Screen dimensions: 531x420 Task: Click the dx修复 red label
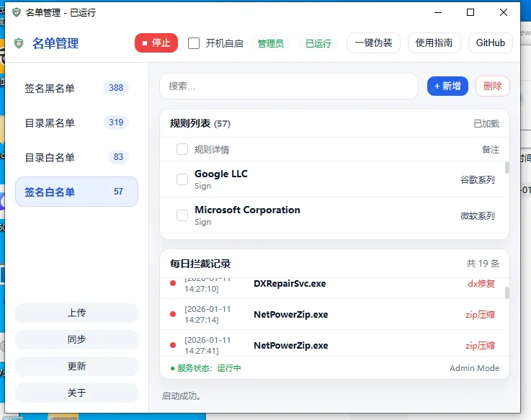[x=481, y=284]
